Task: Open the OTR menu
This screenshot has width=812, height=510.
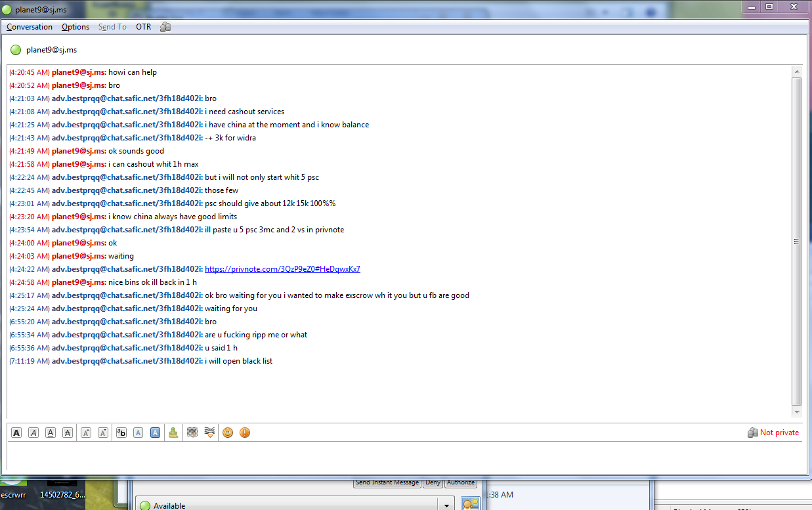Action: pos(143,27)
